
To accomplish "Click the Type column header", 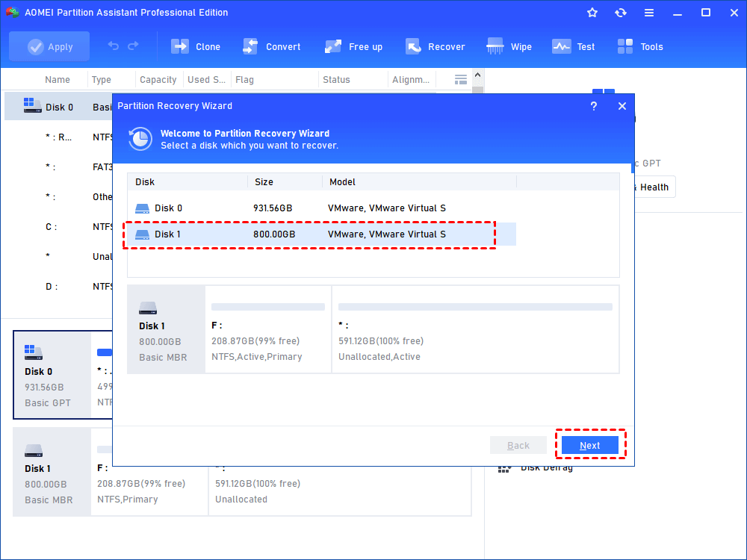I will (x=101, y=80).
